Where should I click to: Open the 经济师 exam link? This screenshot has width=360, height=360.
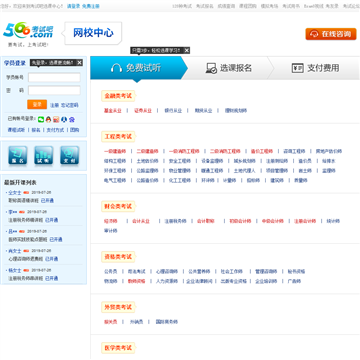[111, 221]
